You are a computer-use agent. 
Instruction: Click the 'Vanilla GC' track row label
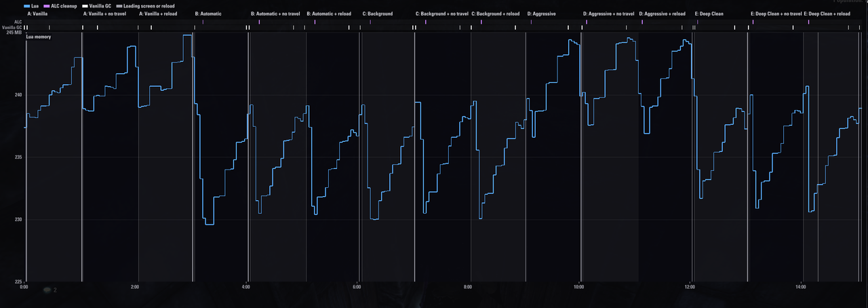coord(12,27)
